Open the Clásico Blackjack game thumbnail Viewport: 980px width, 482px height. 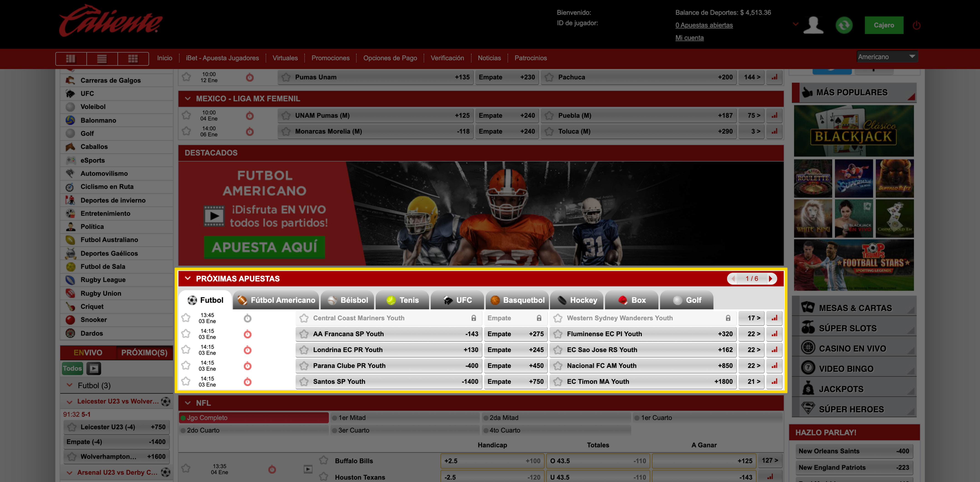pos(853,131)
